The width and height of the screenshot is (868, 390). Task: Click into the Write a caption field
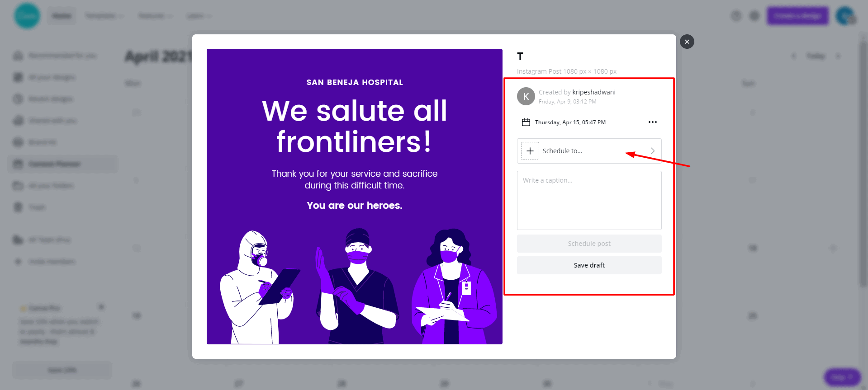click(x=589, y=200)
